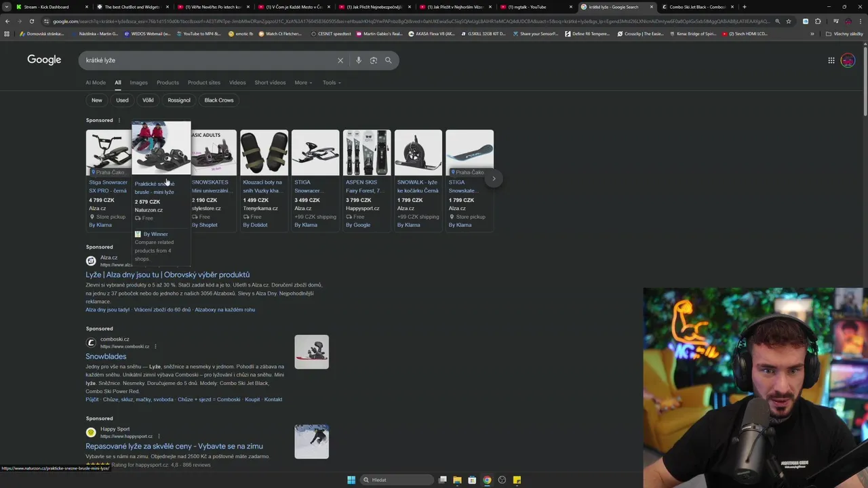Screen dimensions: 868x488
Task: Open Půjčit sitelink under comboski
Action: pyautogui.click(x=92, y=399)
